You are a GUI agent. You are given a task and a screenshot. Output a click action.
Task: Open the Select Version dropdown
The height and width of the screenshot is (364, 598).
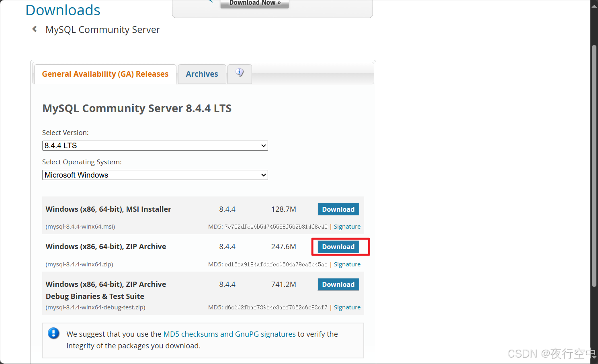(x=155, y=145)
